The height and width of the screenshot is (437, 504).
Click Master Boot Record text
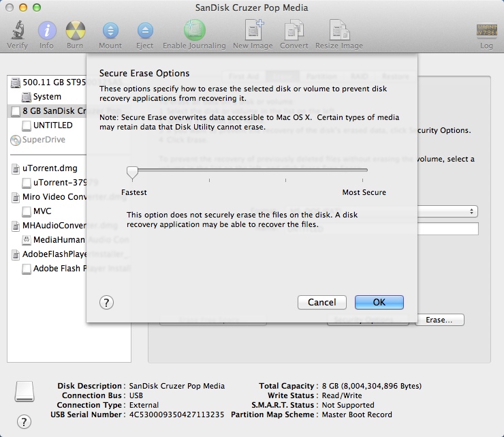pos(357,415)
